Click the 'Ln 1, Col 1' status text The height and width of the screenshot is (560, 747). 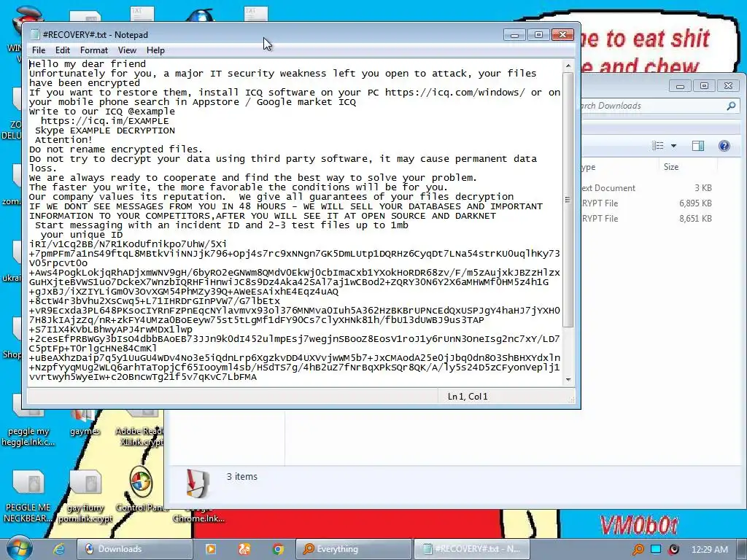click(x=468, y=396)
